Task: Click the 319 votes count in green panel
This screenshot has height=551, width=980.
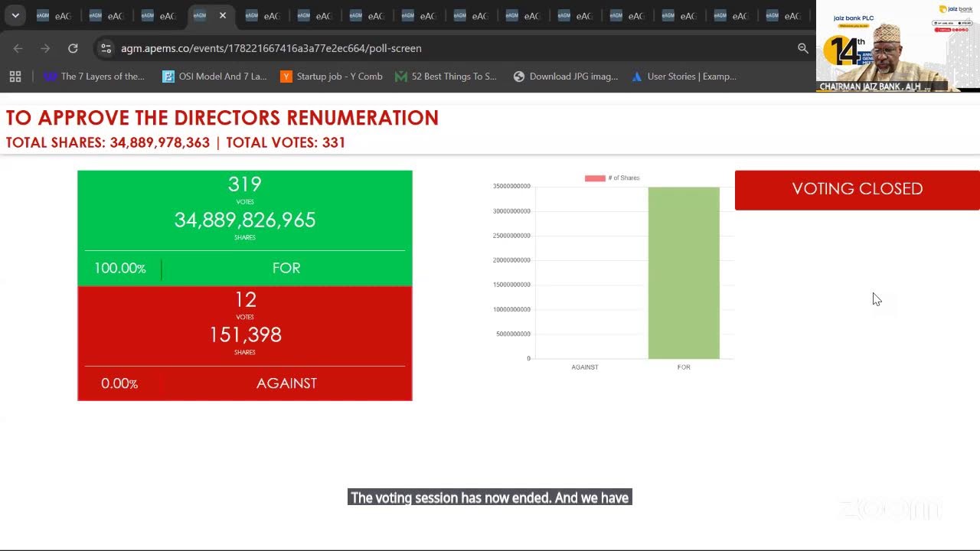Action: 245,184
